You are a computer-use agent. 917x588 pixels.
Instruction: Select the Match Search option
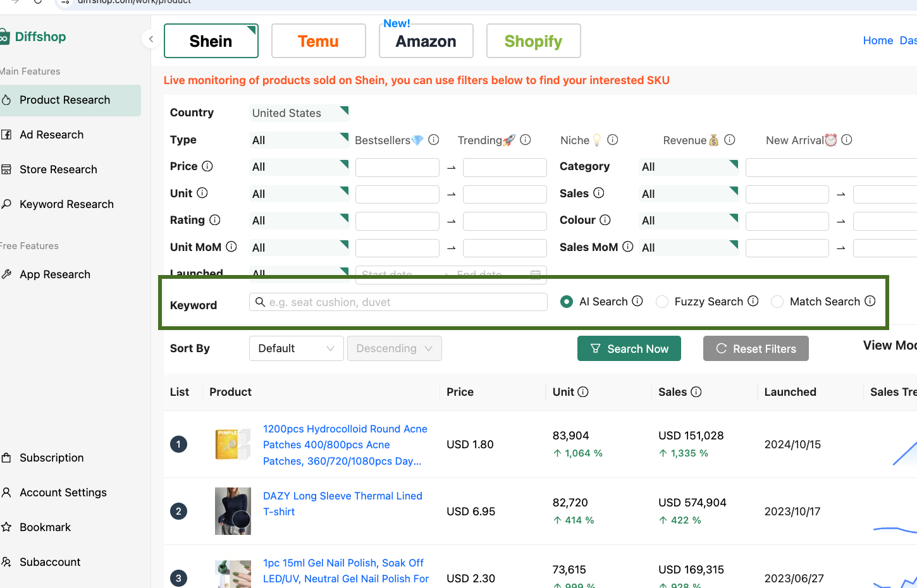pyautogui.click(x=777, y=302)
